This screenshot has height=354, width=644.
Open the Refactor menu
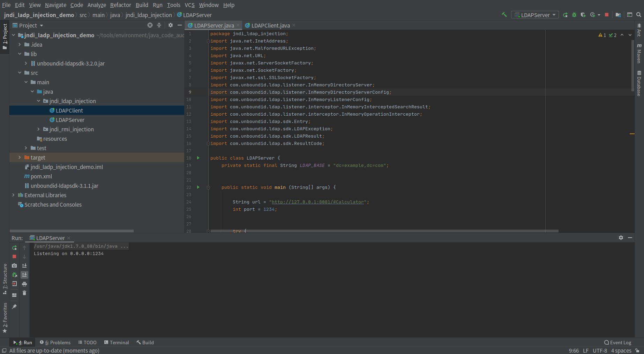120,5
